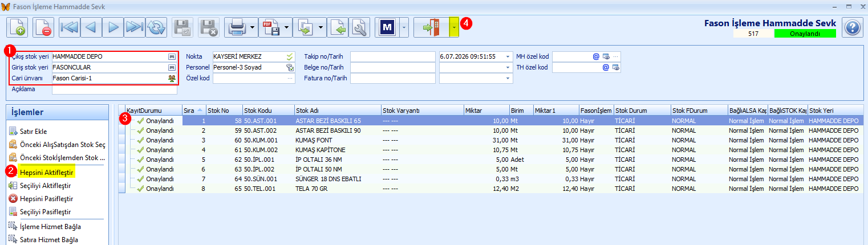Image resolution: width=868 pixels, height=245 pixels.
Task: Click the checkmark icon in Nokta field
Action: (290, 57)
